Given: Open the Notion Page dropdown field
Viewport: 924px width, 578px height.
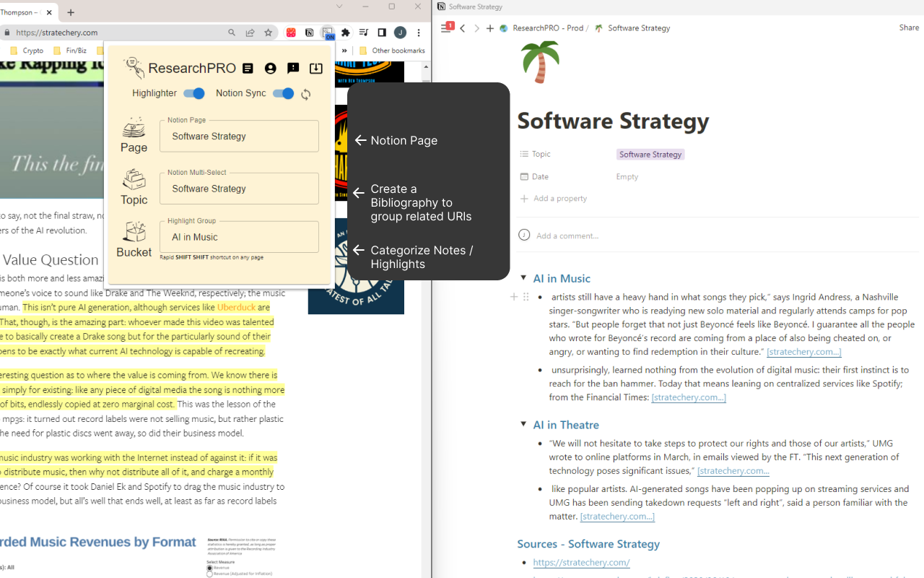Looking at the screenshot, I should (x=239, y=137).
